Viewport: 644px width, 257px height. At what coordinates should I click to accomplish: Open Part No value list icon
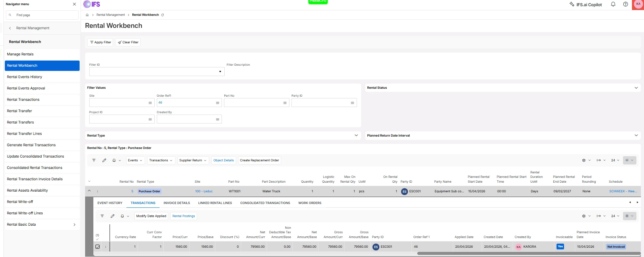click(x=285, y=103)
